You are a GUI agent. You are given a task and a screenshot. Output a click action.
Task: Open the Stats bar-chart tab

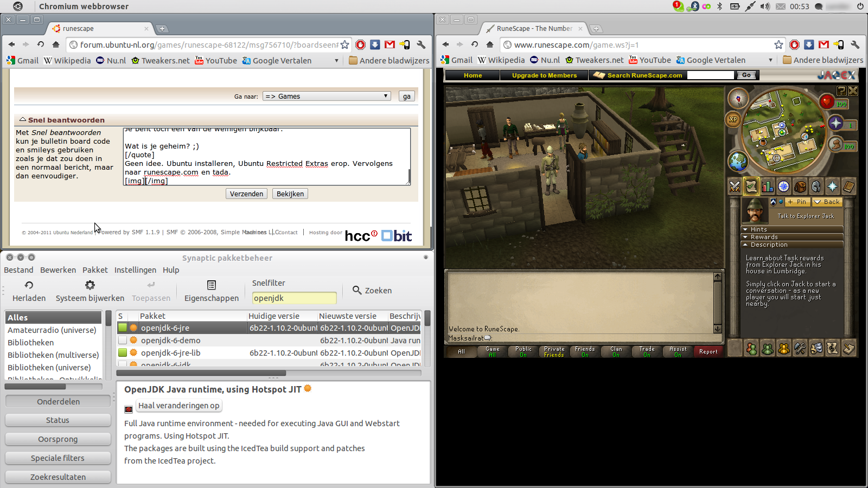click(x=767, y=187)
